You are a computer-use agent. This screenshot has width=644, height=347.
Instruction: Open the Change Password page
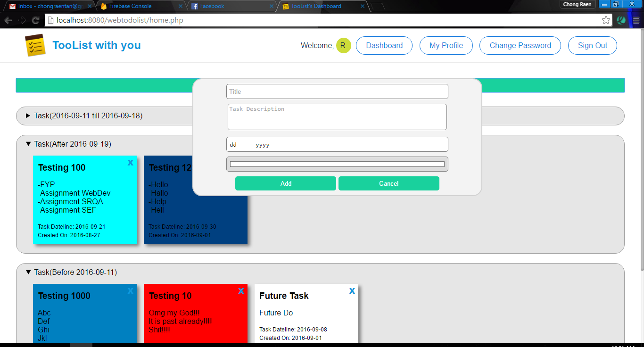(x=520, y=46)
